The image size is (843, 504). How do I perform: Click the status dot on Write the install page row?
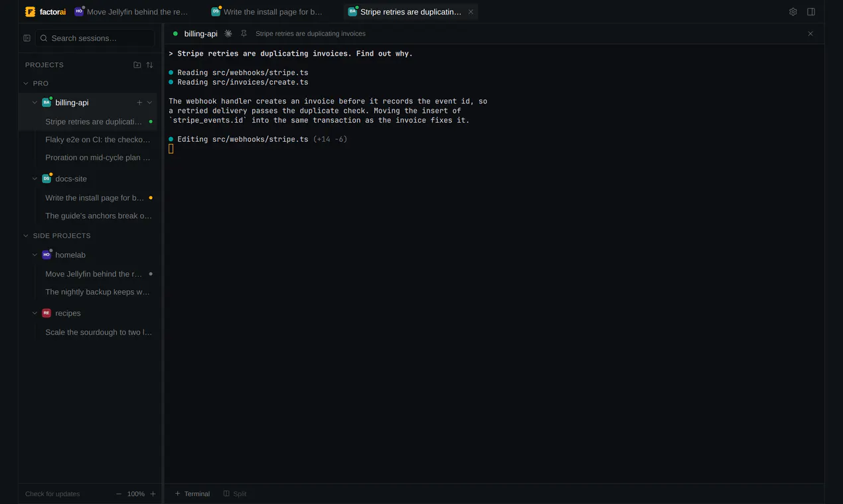pos(151,198)
